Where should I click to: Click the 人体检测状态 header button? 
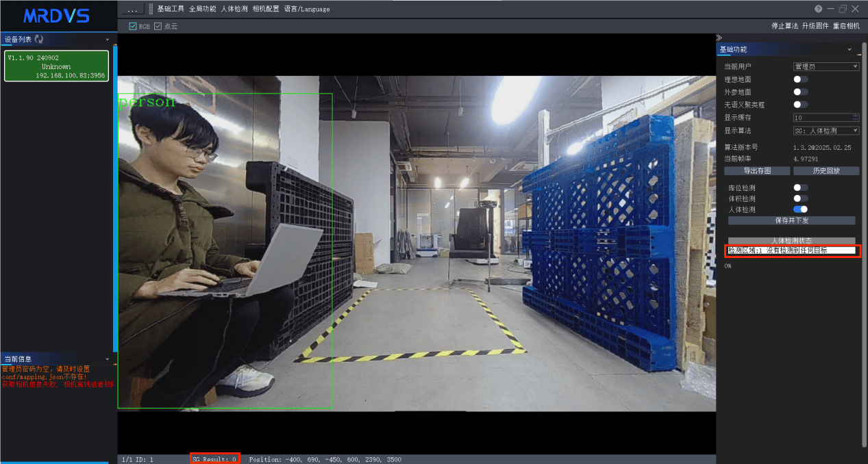[x=792, y=241]
